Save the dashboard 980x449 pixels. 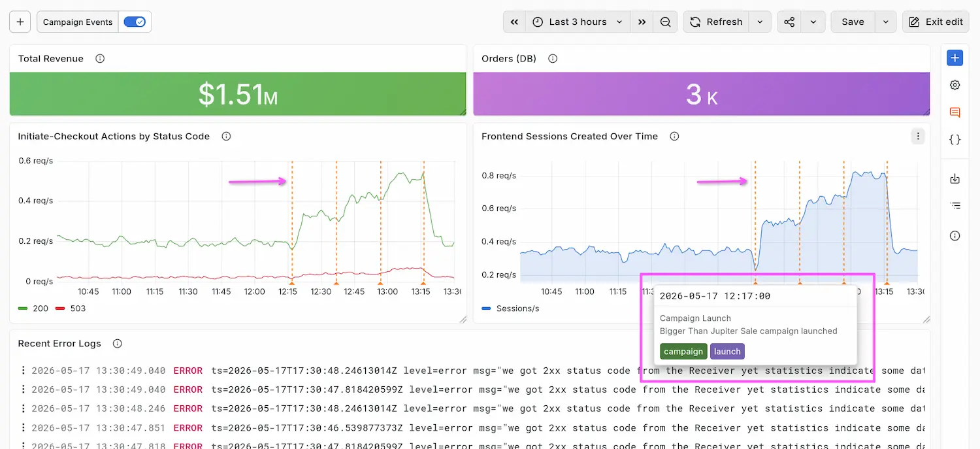[853, 22]
